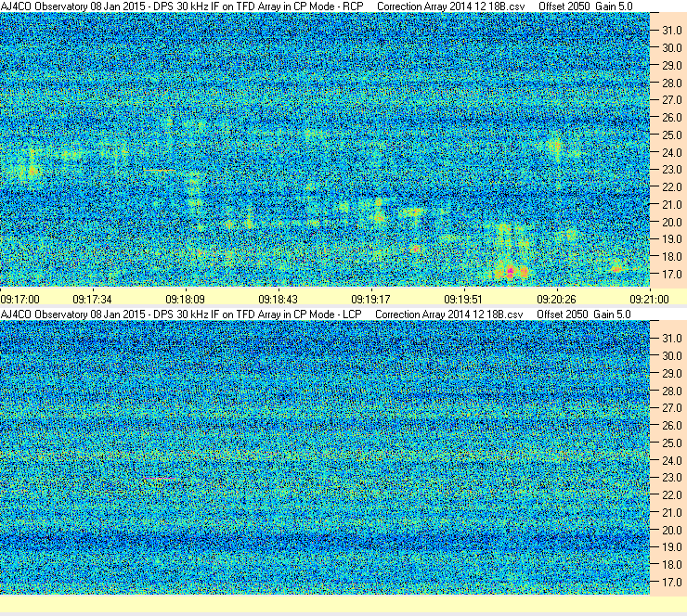Image resolution: width=687 pixels, height=616 pixels.
Task: Click the 30.0 frequency label on LCP axis
Action: point(672,356)
